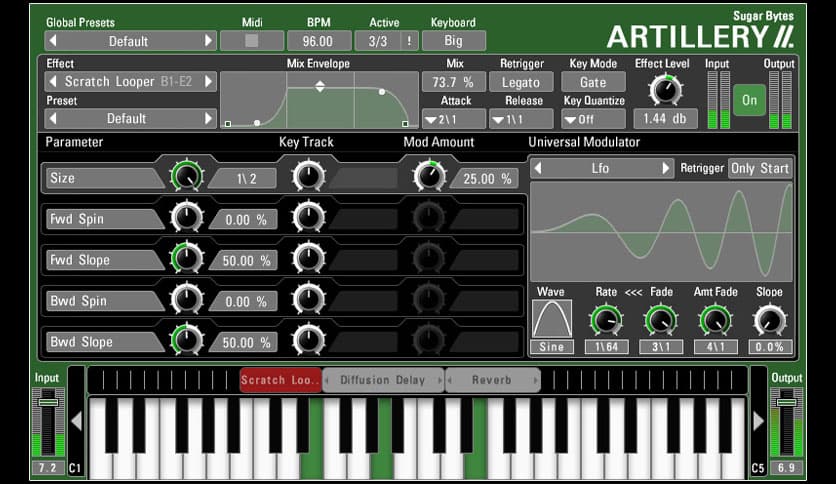
Task: Toggle the Retrigger Legato button
Action: click(521, 82)
